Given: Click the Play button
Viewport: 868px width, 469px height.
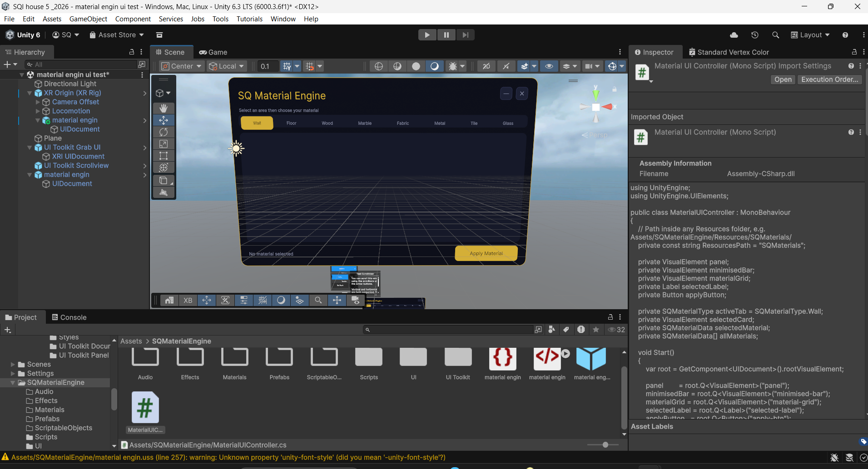Looking at the screenshot, I should point(427,35).
